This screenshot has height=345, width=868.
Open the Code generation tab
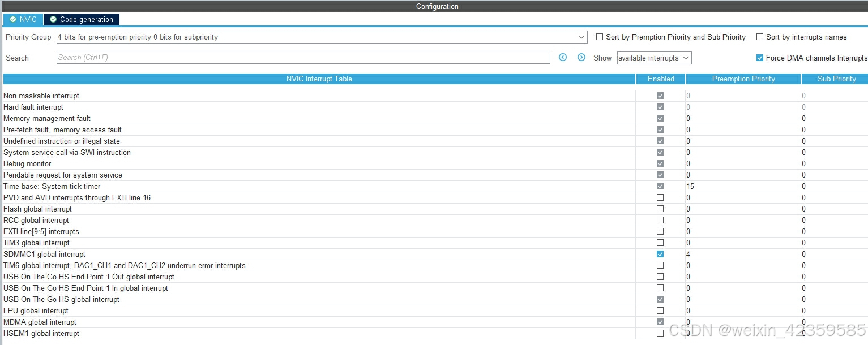tap(82, 19)
